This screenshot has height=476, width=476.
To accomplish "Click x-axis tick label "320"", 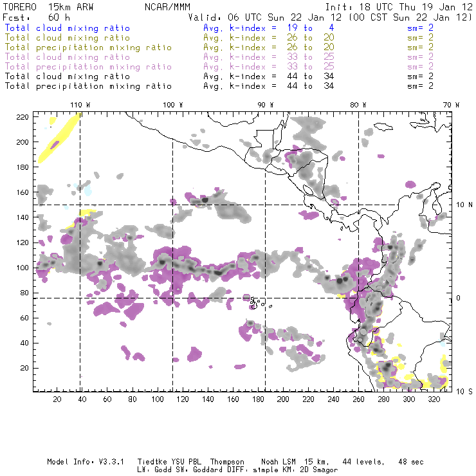I will tap(434, 399).
